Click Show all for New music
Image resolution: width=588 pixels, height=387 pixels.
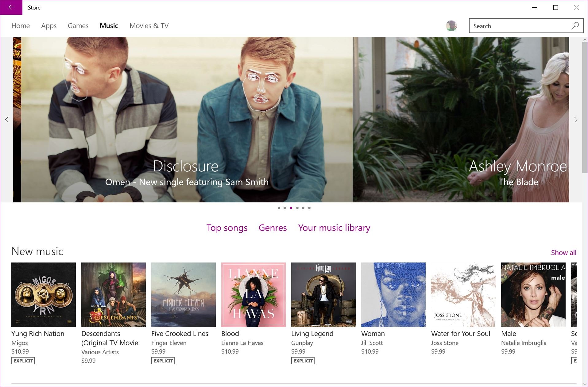563,253
